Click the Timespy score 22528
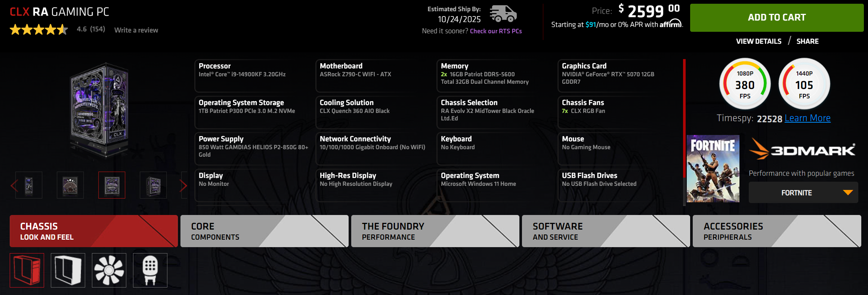The image size is (868, 295). (769, 119)
